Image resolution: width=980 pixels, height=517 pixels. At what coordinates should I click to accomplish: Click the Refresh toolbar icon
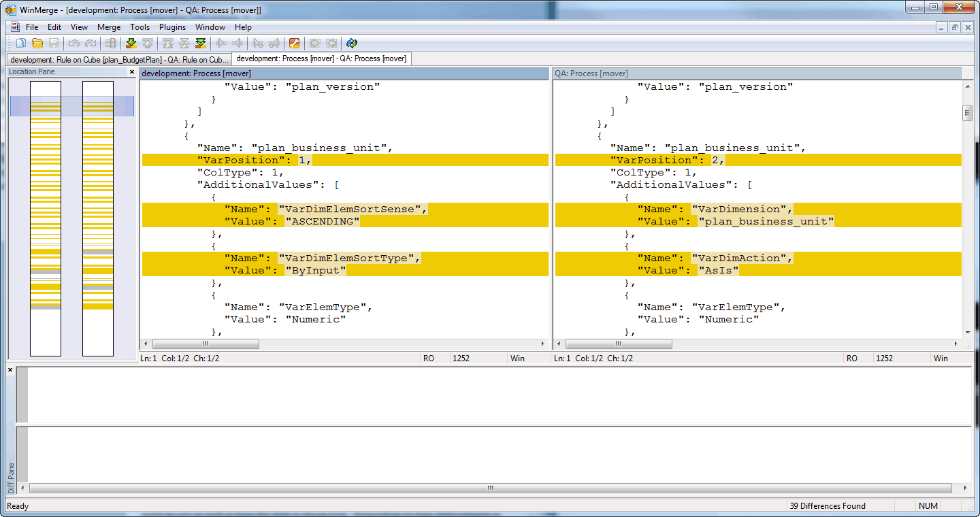pyautogui.click(x=352, y=44)
